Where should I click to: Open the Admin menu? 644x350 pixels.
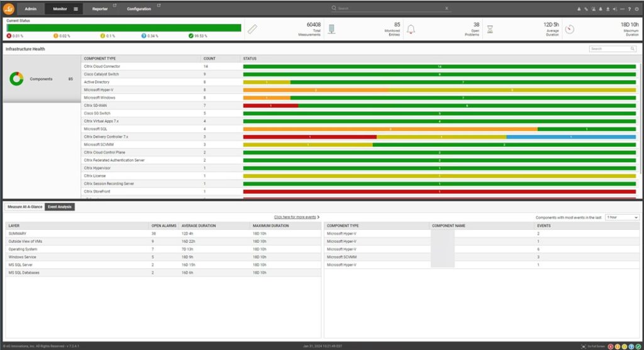click(30, 9)
